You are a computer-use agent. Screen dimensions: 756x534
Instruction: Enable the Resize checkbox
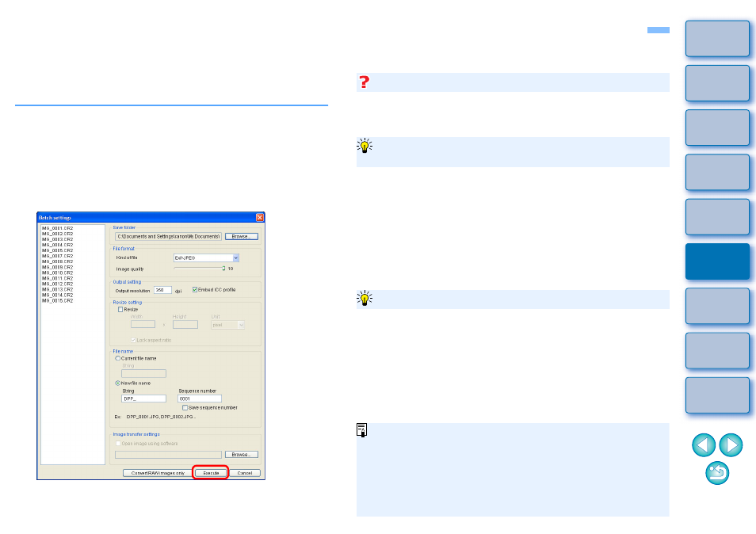[120, 310]
